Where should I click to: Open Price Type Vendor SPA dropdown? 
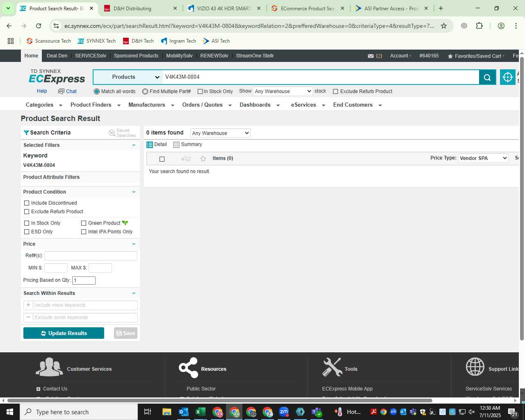tap(483, 158)
